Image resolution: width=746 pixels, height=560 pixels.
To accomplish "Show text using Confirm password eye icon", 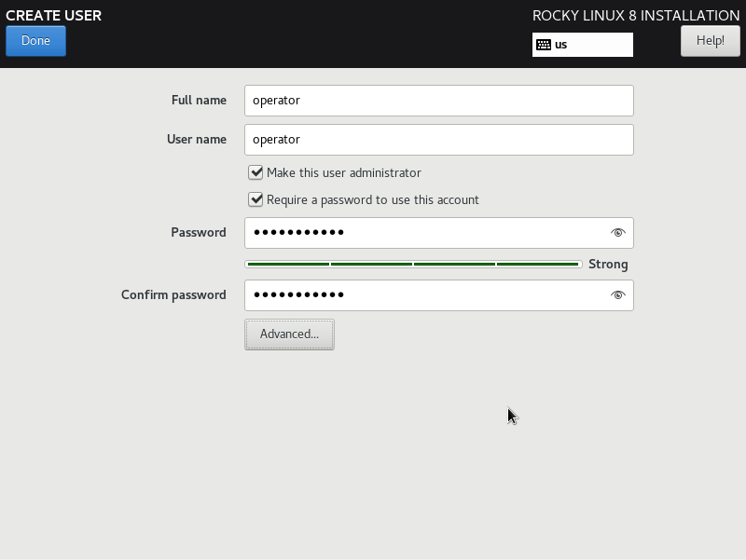I will click(x=617, y=295).
